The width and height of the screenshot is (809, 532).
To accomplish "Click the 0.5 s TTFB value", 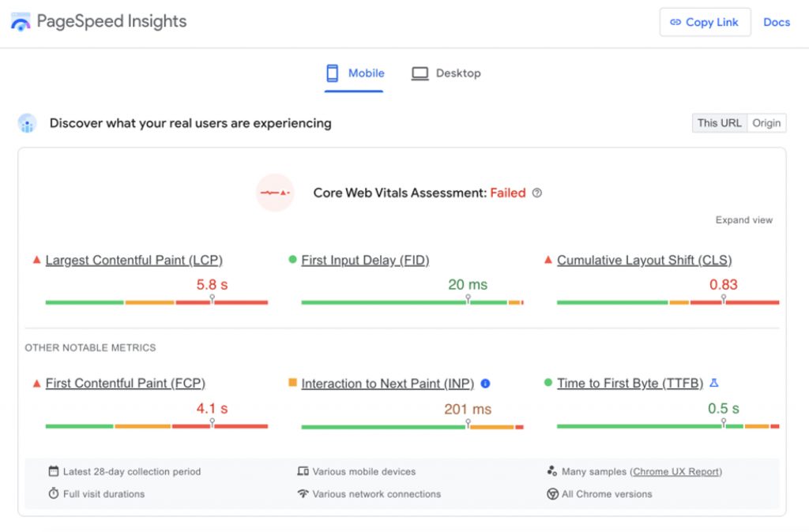I will pyautogui.click(x=724, y=409).
